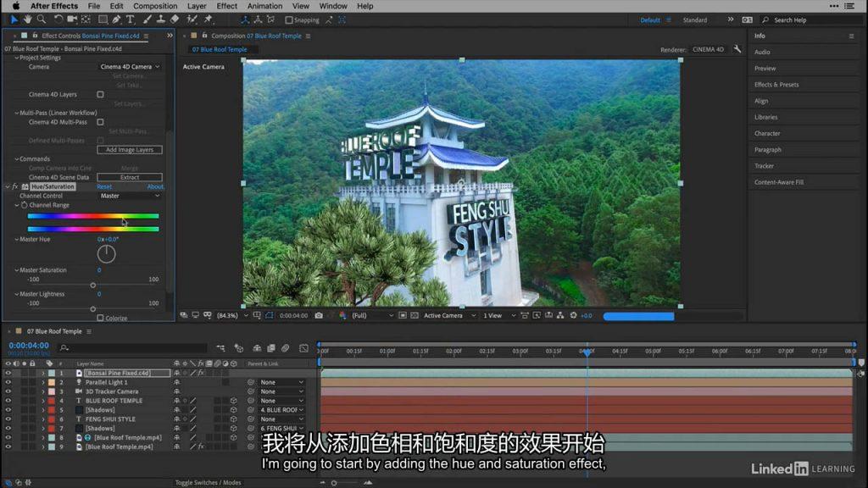Image resolution: width=868 pixels, height=488 pixels.
Task: Hide the Parallel Light 1 layer
Action: pos(8,382)
